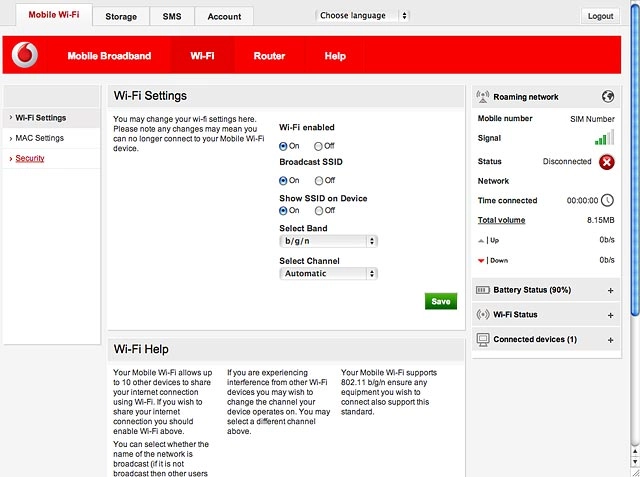Set Broadcast SSID to Off
Screen dimensions: 640x477
coord(319,181)
